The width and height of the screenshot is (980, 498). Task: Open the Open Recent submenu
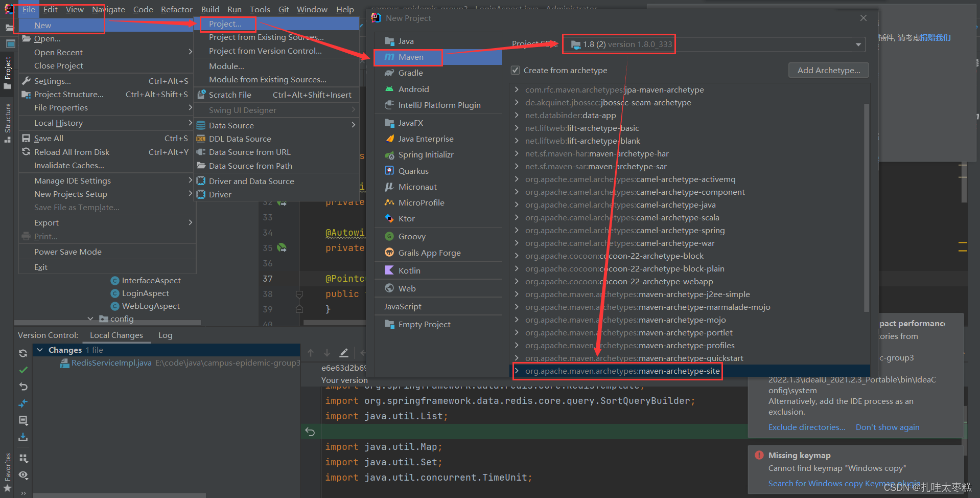tap(107, 52)
